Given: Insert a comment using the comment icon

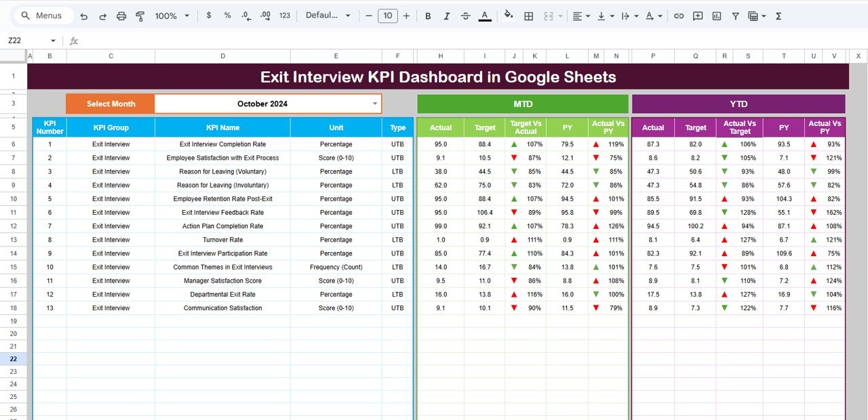Looking at the screenshot, I should [698, 15].
